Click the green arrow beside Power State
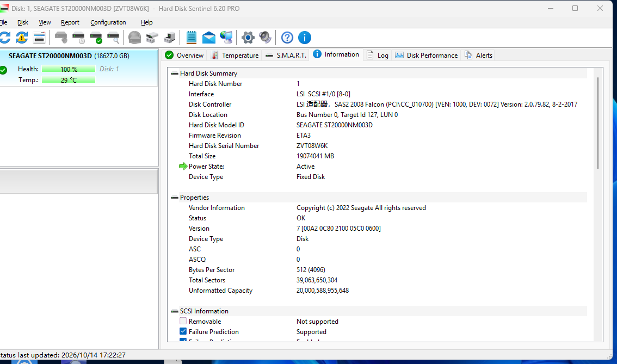Viewport: 617px width, 364px height. (183, 166)
